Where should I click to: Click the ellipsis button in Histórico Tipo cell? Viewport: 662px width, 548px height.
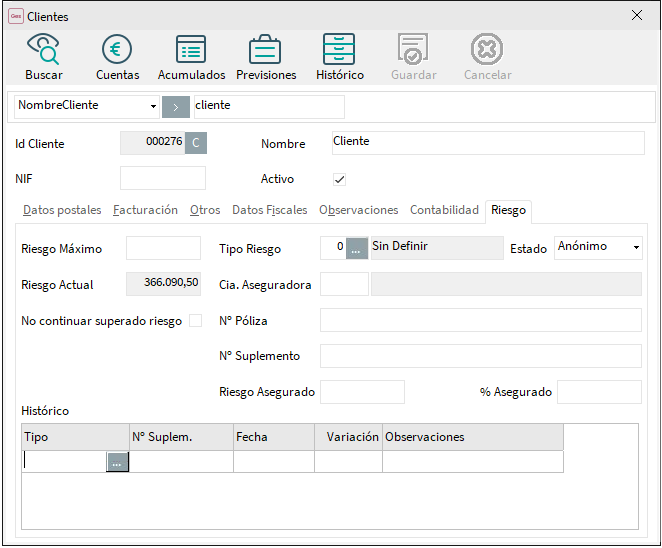tap(117, 462)
